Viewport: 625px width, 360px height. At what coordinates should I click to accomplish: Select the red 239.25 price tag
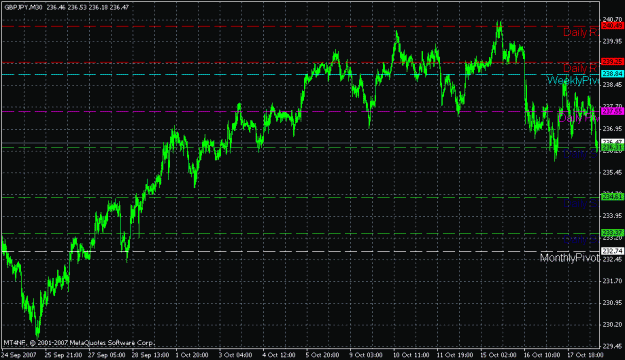(x=612, y=61)
